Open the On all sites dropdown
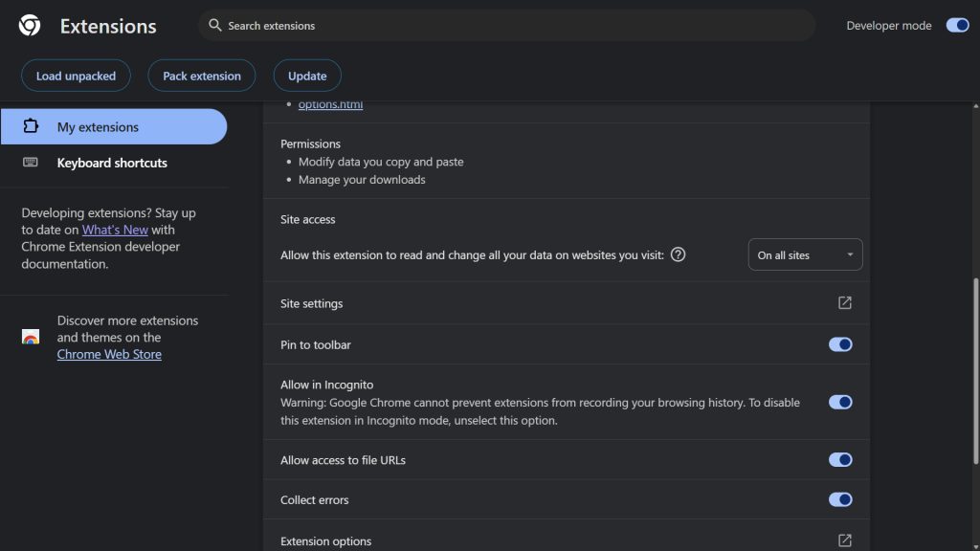Image resolution: width=980 pixels, height=551 pixels. pos(805,254)
